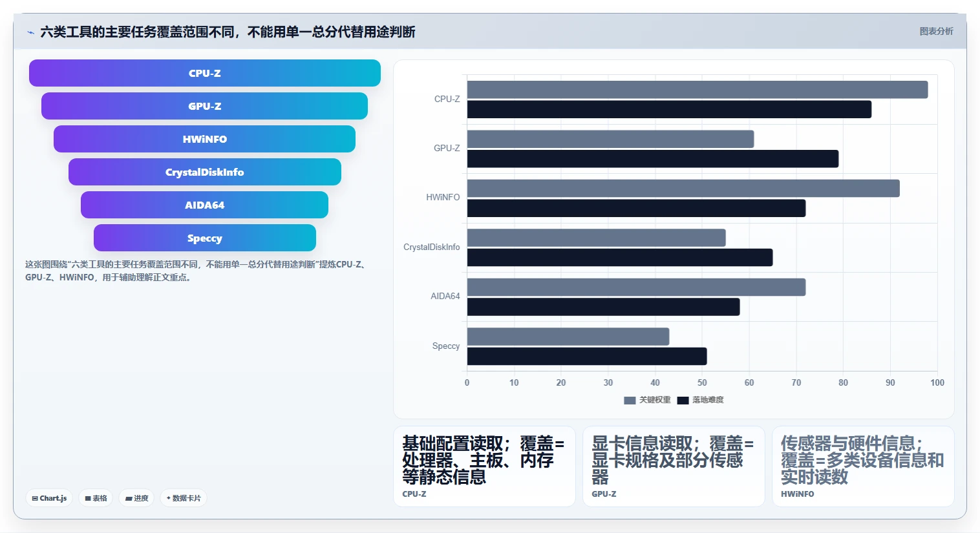Viewport: 980px width, 533px height.
Task: Click the CrystalDiskInfo 落地难度 dark bar
Action: tap(620, 257)
